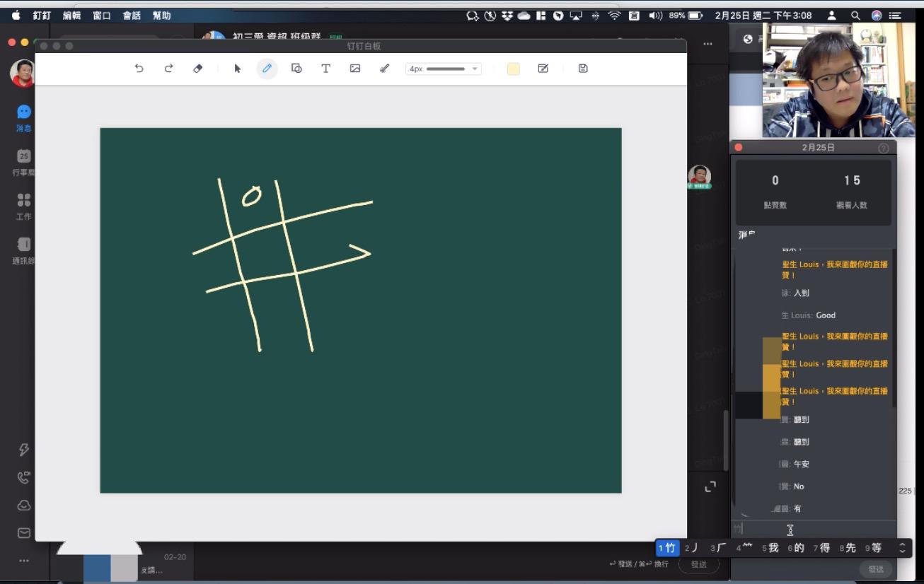This screenshot has width=924, height=584.
Task: Toggle fullscreen with the expand corners icon
Action: (710, 486)
